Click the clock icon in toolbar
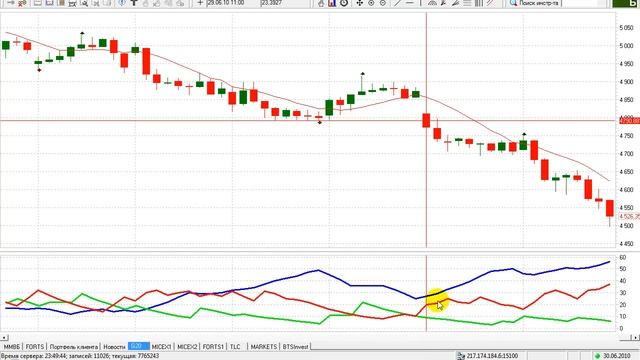Image resolution: width=640 pixels, height=360 pixels. (x=344, y=3)
